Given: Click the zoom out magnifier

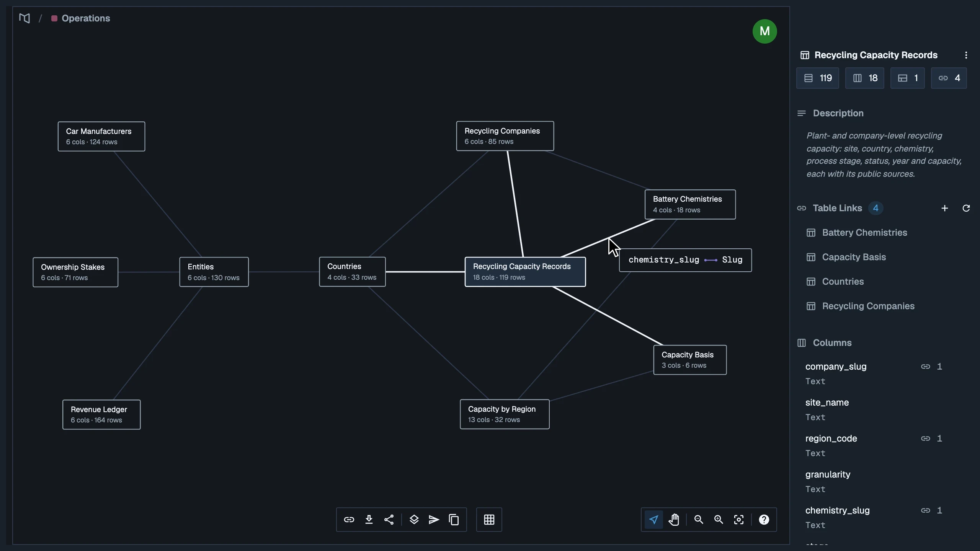Looking at the screenshot, I should (x=699, y=520).
